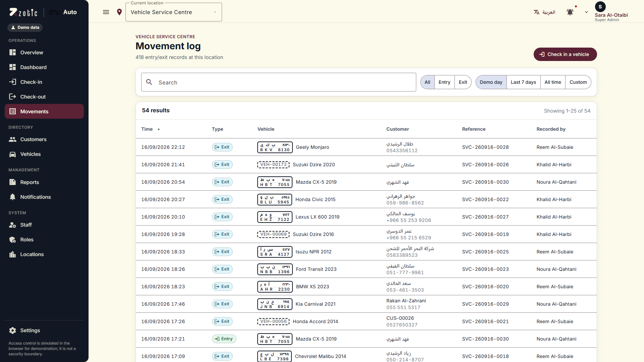The width and height of the screenshot is (644, 362).
Task: Click Ford Transit 2023 vehicle
Action: coord(316,269)
